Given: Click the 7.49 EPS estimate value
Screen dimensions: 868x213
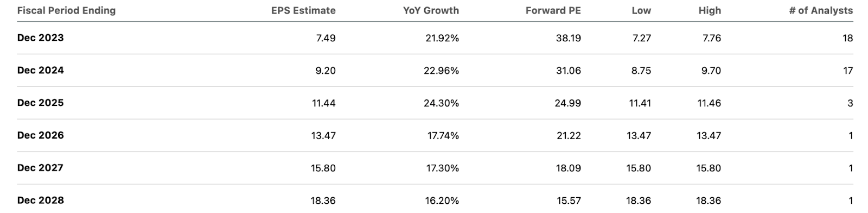Looking at the screenshot, I should point(325,38).
